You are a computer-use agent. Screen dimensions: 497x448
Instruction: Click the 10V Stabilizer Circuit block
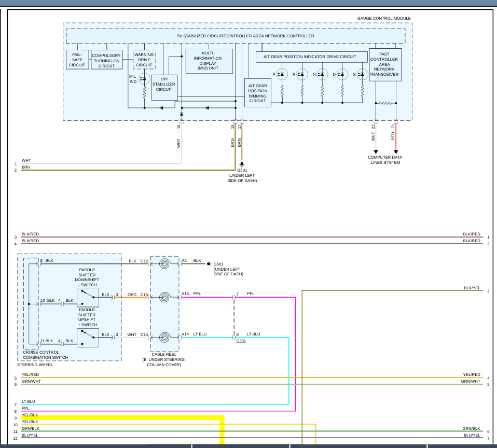click(164, 87)
